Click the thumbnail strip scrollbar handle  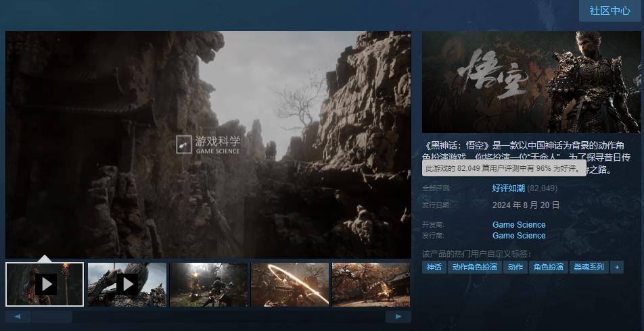pyautogui.click(x=52, y=317)
